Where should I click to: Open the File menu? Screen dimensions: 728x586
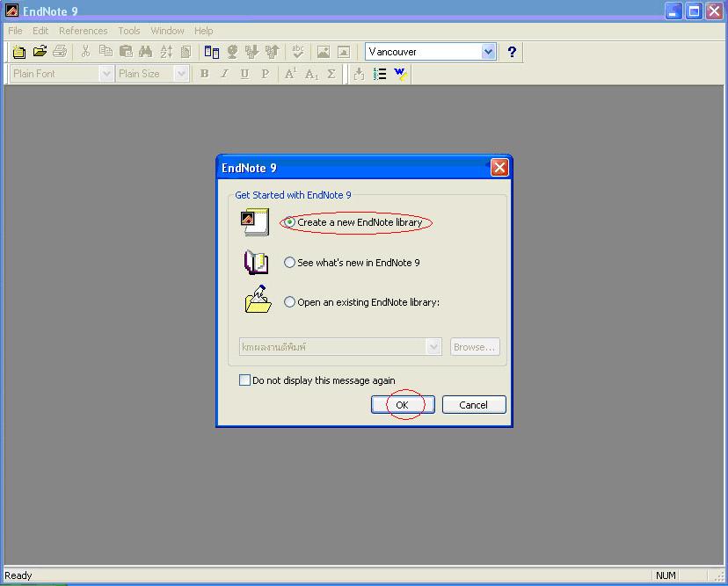[15, 31]
